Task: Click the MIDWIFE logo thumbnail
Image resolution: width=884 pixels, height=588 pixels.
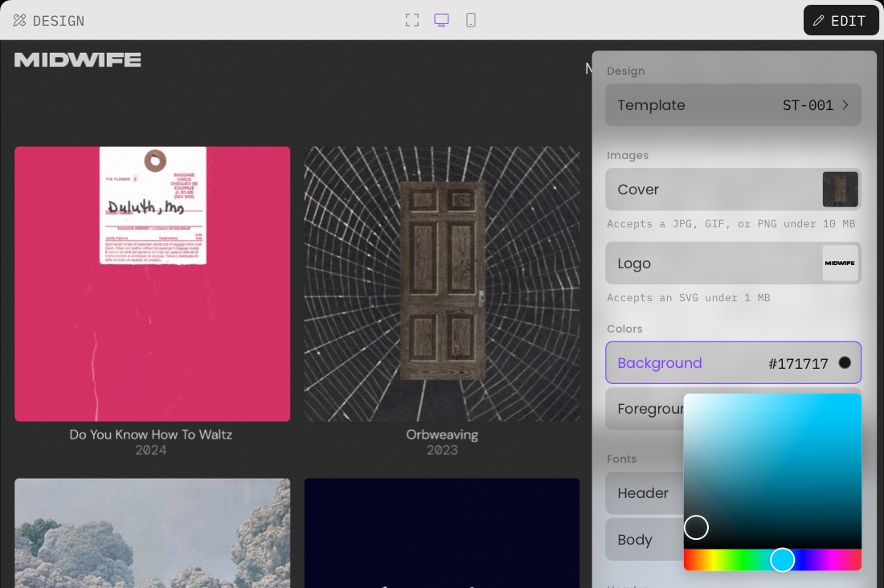Action: 840,263
